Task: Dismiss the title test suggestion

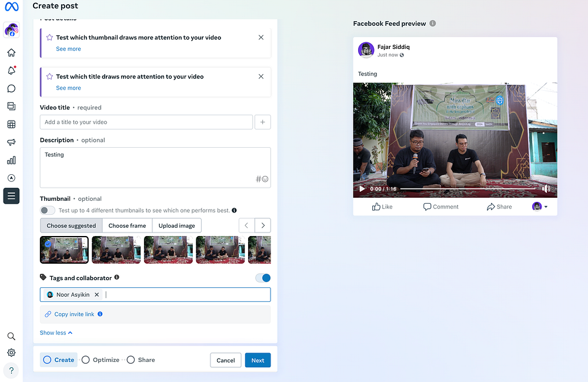Action: (261, 77)
